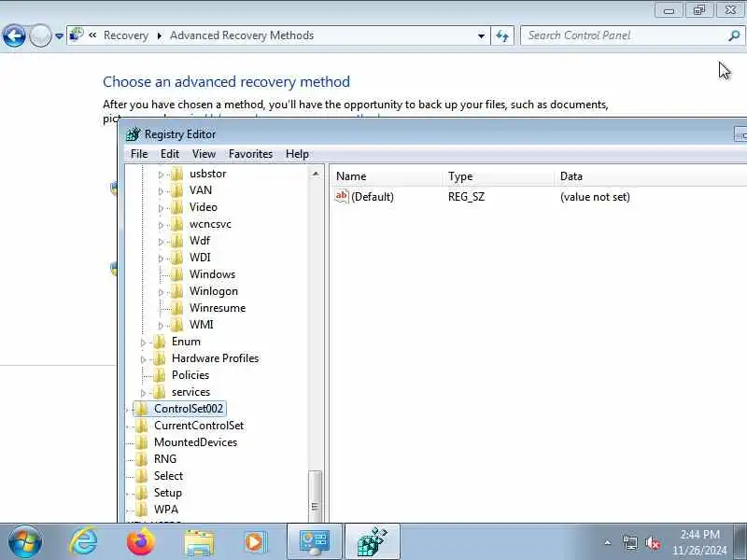This screenshot has width=747, height=560.
Task: Select the Windows key folder icon
Action: pos(176,274)
